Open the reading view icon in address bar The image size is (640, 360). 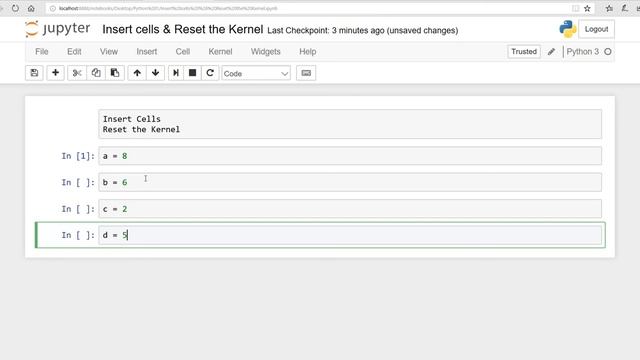576,8
